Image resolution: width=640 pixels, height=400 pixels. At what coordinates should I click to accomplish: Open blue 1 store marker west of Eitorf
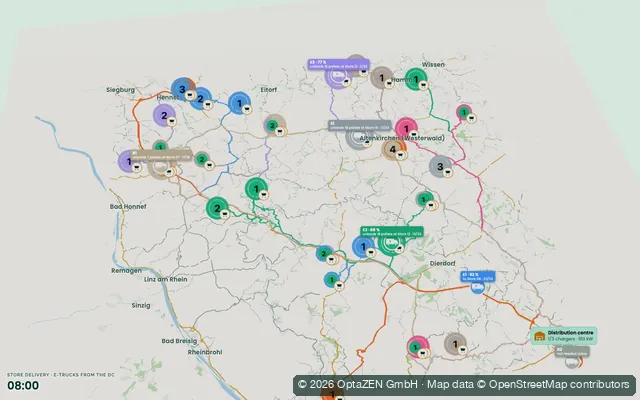tap(240, 103)
